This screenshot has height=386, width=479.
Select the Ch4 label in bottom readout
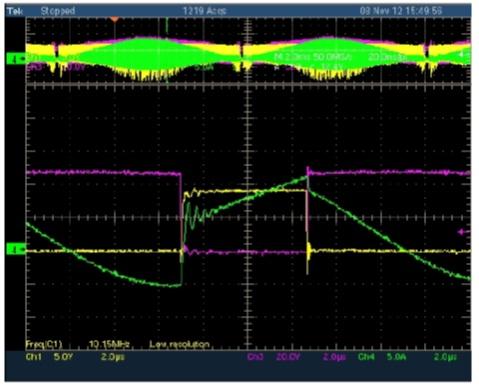[366, 357]
